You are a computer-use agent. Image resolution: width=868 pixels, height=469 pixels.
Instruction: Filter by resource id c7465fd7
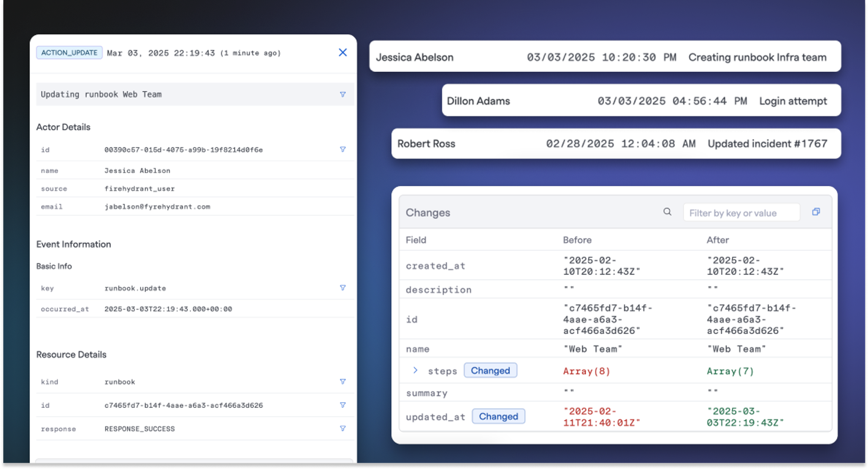[x=342, y=405]
